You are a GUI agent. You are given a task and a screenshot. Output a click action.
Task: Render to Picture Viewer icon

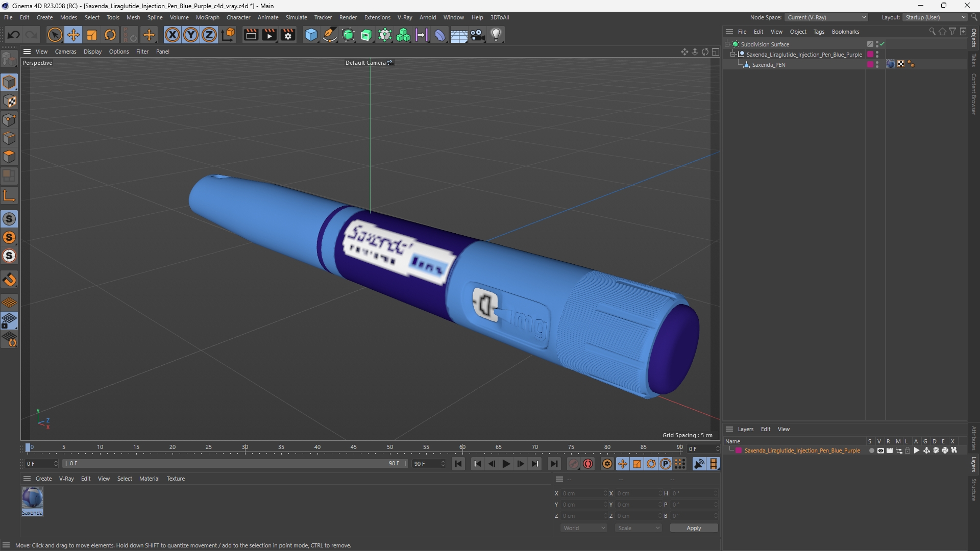tap(269, 35)
